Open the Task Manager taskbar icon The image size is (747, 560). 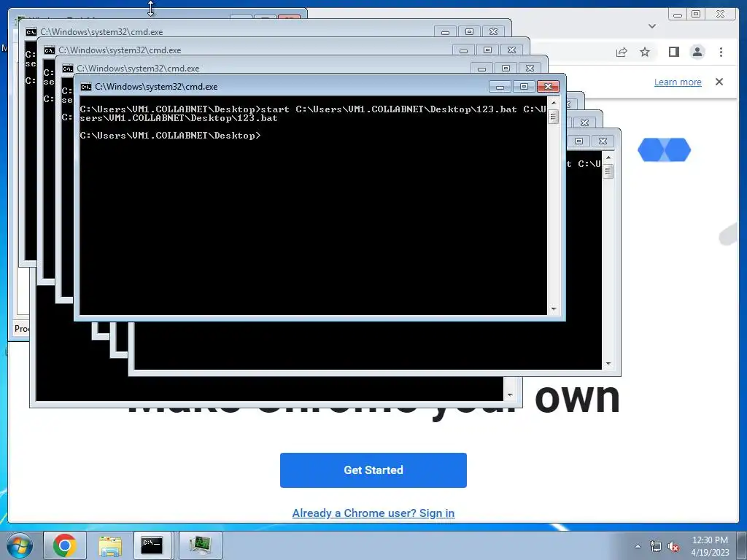coord(200,545)
